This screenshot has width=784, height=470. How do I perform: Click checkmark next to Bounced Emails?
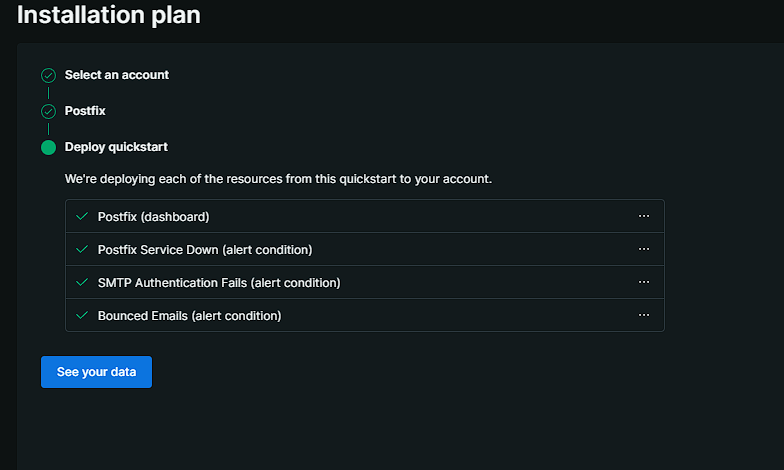(82, 315)
